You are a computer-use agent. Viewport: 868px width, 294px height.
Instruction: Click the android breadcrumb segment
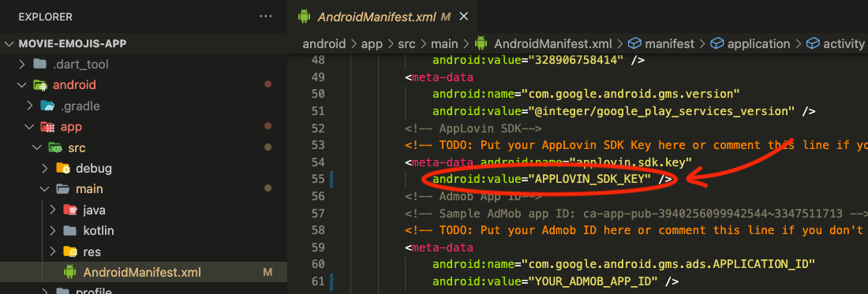(324, 43)
